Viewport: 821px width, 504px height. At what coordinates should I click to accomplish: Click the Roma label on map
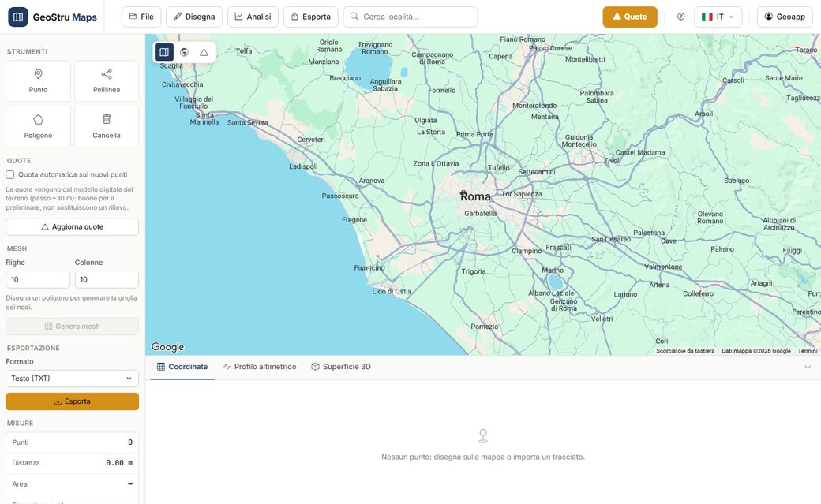pyautogui.click(x=475, y=196)
